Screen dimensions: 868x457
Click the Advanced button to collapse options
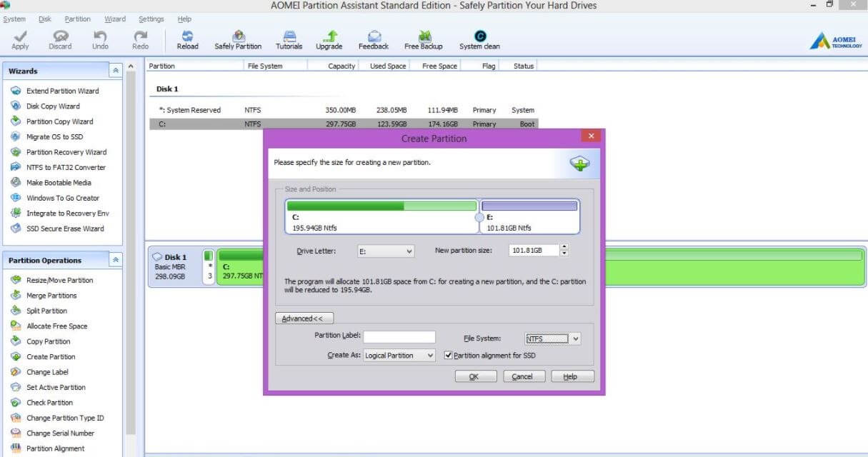tap(304, 318)
